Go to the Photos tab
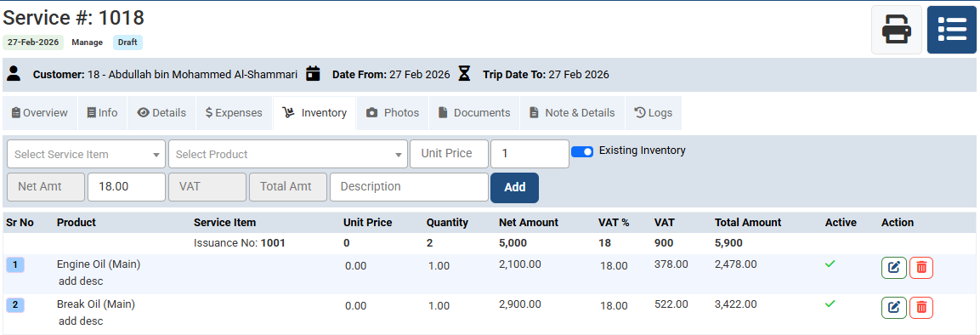Image resolution: width=980 pixels, height=335 pixels. coord(393,113)
